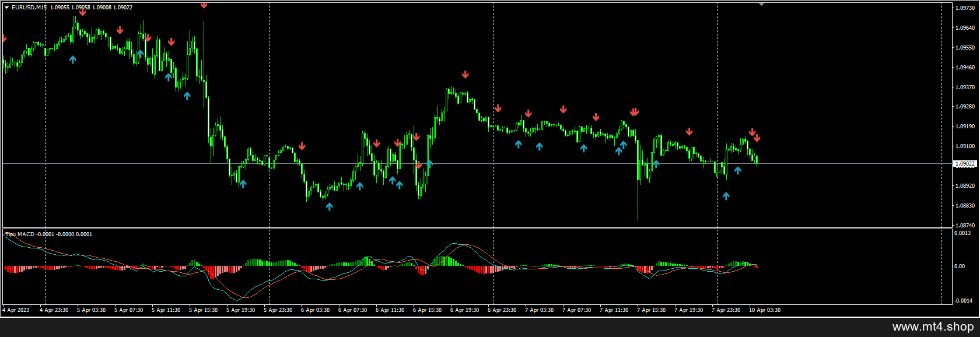Click the red sell arrow above the 6 Apr 19:30 peak
Viewport: 980px width, 337px height.
coord(466,74)
